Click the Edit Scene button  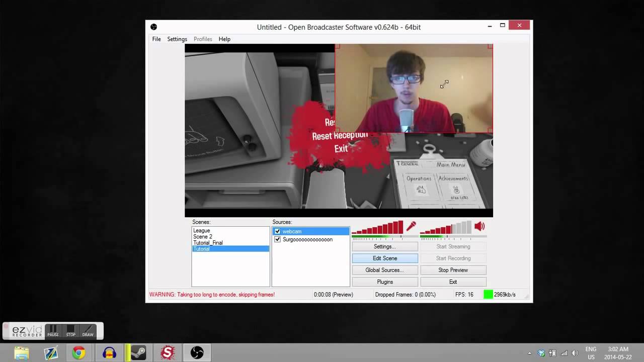[385, 258]
